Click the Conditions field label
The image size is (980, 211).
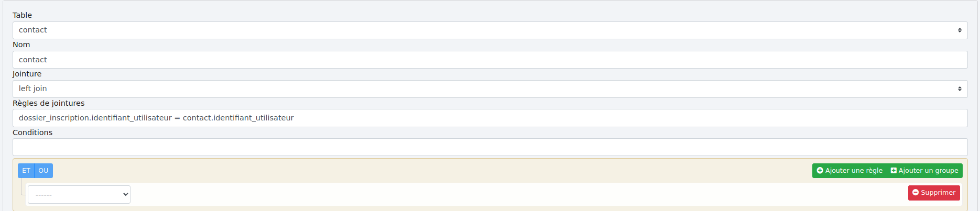[32, 132]
